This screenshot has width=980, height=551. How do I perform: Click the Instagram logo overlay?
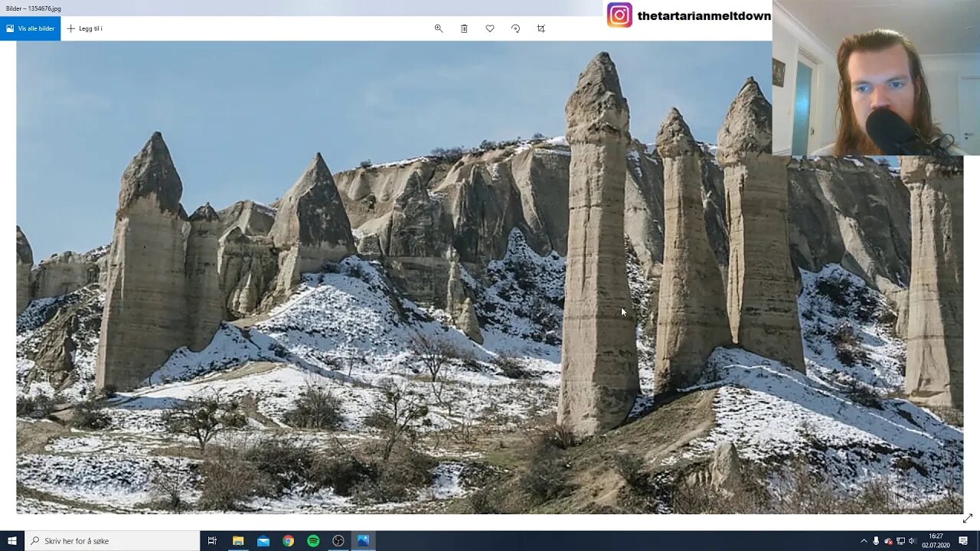point(619,15)
